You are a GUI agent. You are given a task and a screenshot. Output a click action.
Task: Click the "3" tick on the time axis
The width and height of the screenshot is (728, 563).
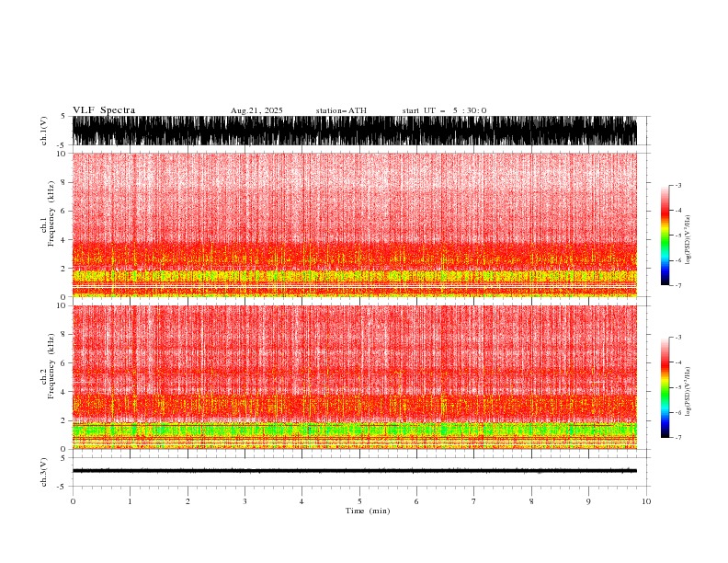click(245, 501)
